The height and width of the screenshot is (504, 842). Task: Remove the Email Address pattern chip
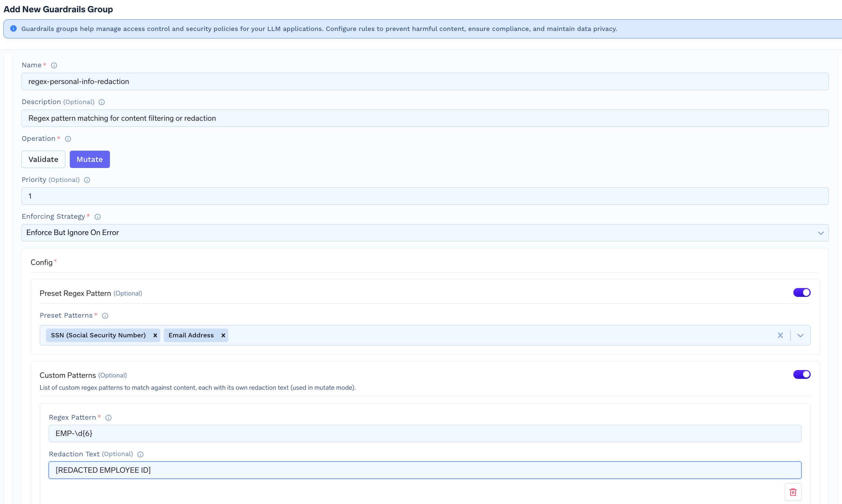(223, 335)
